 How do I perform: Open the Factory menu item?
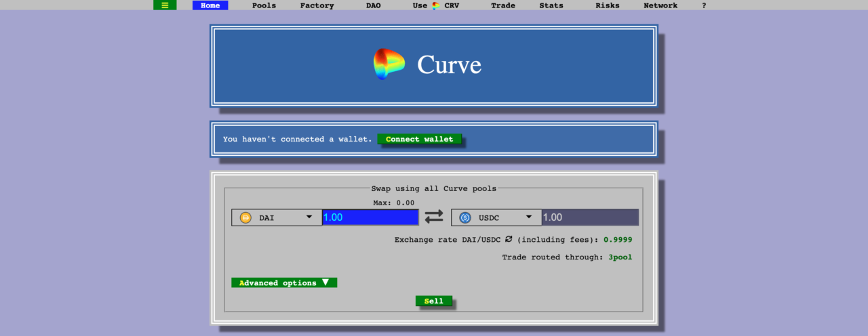coord(317,5)
